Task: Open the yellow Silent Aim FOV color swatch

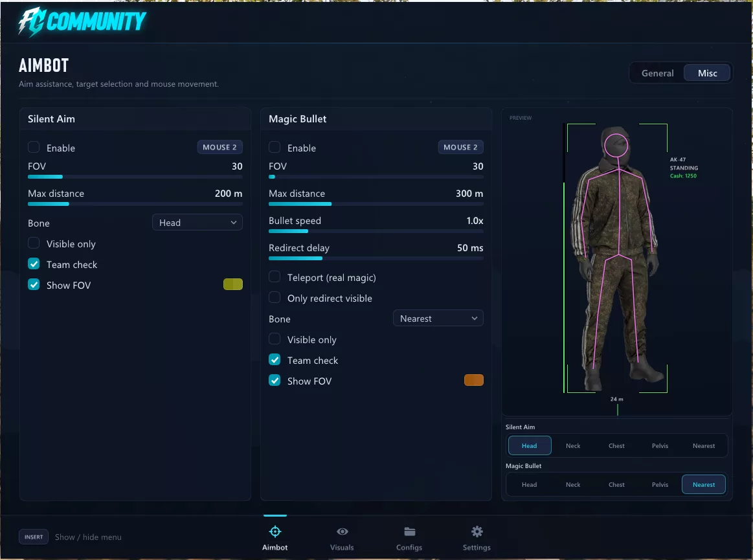Action: tap(233, 284)
